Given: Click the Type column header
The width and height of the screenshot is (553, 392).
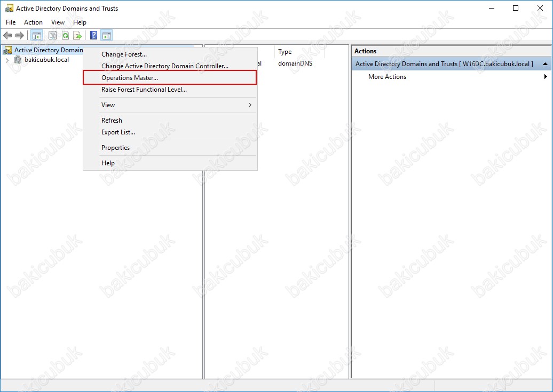Looking at the screenshot, I should coord(299,52).
